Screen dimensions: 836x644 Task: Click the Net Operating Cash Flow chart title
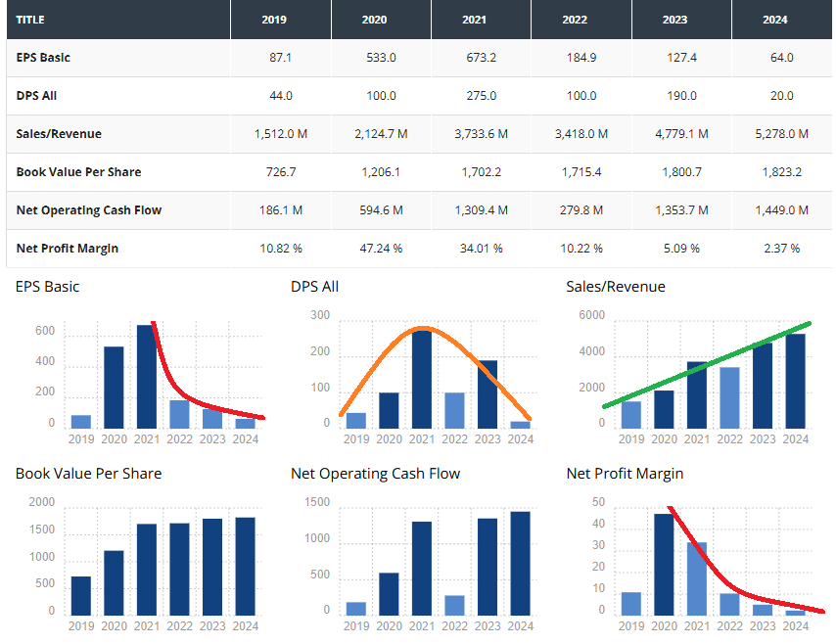coord(375,474)
